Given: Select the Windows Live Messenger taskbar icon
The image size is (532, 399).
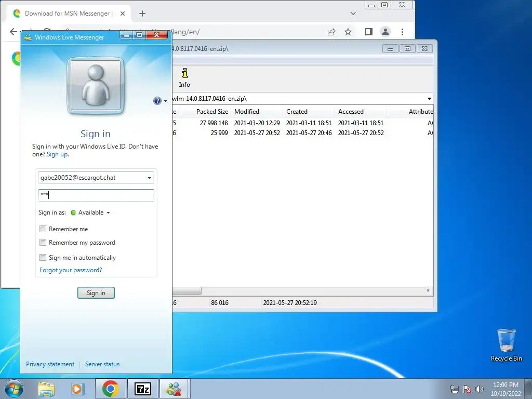Looking at the screenshot, I should click(x=174, y=389).
